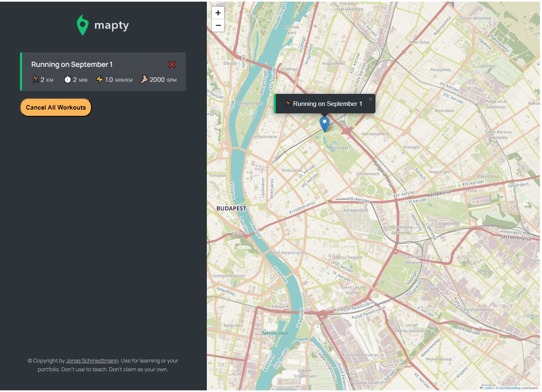Image resolution: width=542 pixels, height=392 pixels.
Task: Close the Running on September 1 popup
Action: click(370, 99)
